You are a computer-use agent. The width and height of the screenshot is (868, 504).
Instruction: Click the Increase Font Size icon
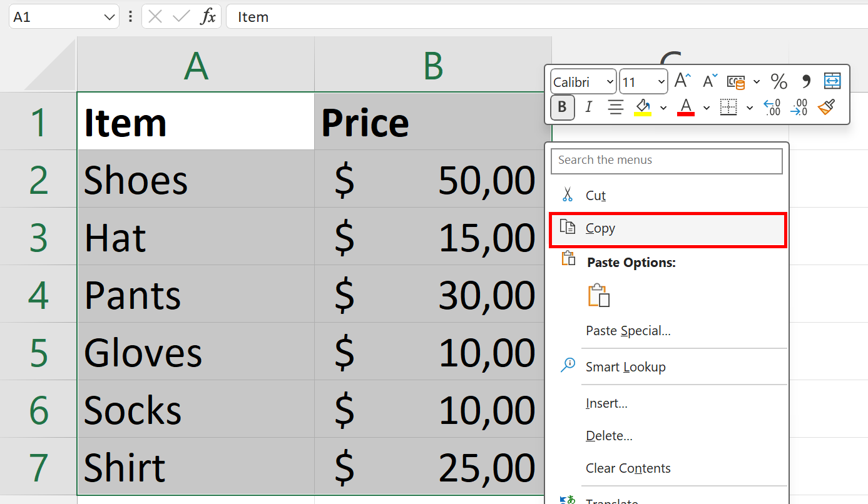pyautogui.click(x=682, y=81)
